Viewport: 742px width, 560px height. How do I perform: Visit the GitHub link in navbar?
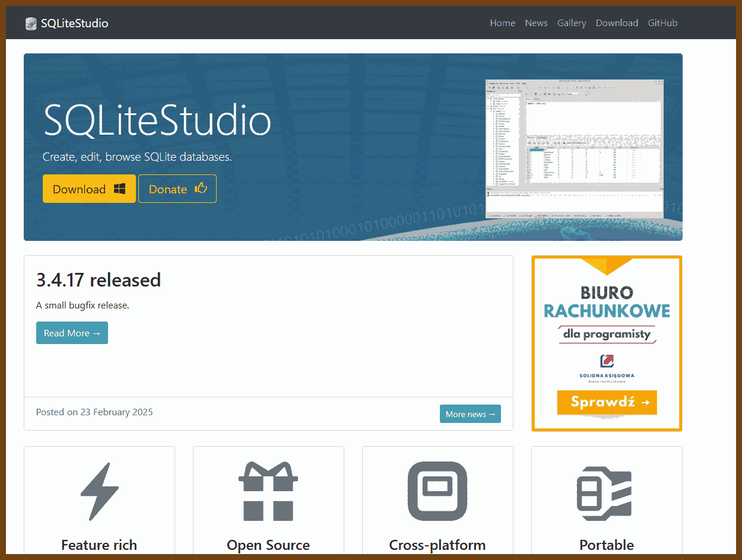[x=662, y=23]
